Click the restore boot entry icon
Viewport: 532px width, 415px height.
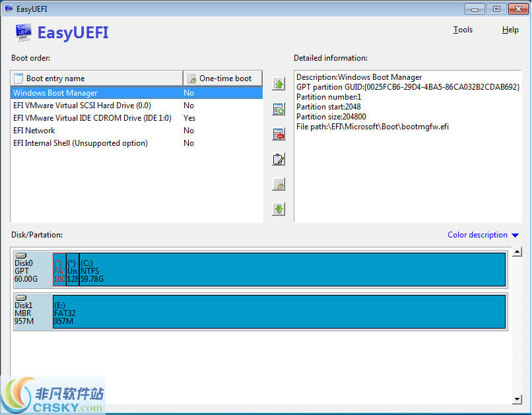278,184
